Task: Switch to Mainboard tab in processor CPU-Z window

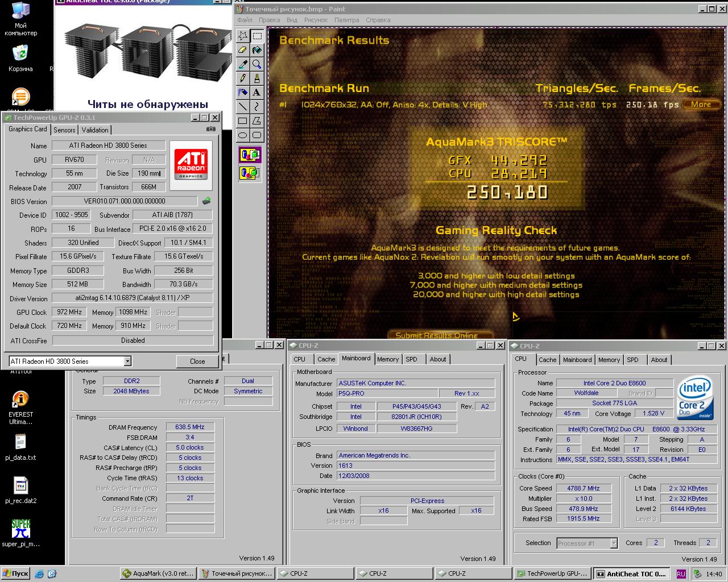Action: tap(577, 360)
